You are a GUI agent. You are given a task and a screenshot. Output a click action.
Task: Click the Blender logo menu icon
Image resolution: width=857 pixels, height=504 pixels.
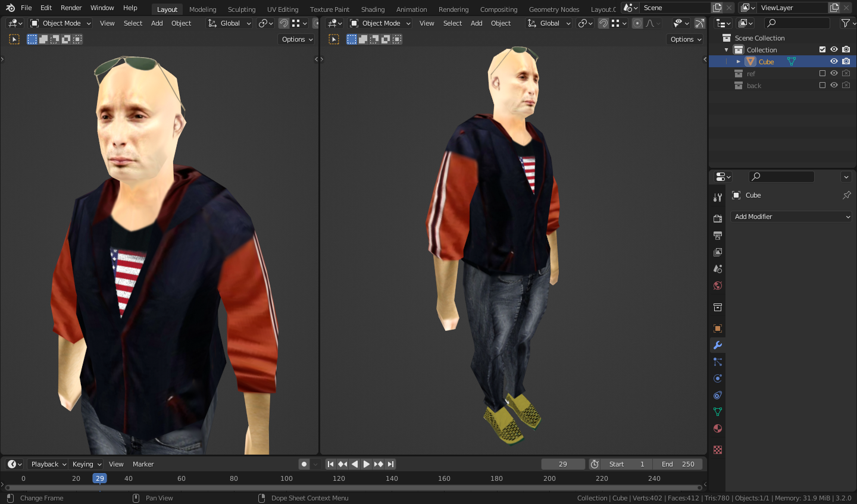(x=10, y=8)
